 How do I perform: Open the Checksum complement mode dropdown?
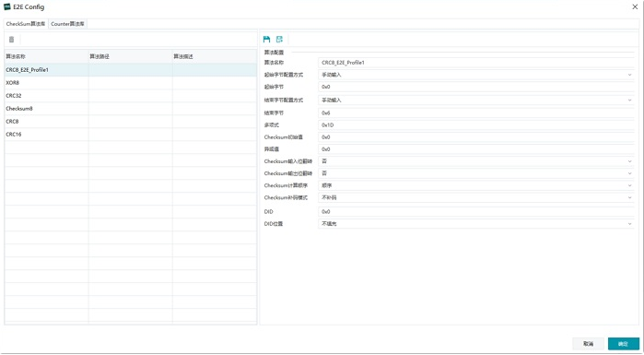click(x=476, y=197)
